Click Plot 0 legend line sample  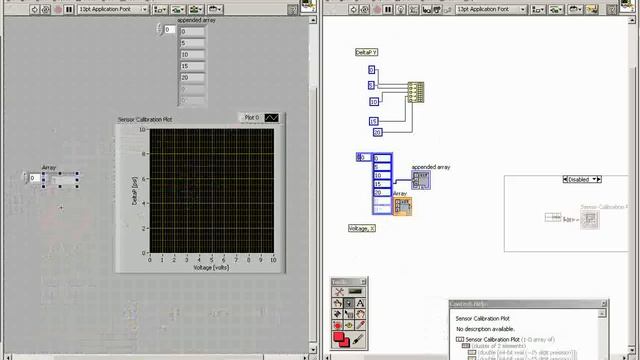[271, 118]
